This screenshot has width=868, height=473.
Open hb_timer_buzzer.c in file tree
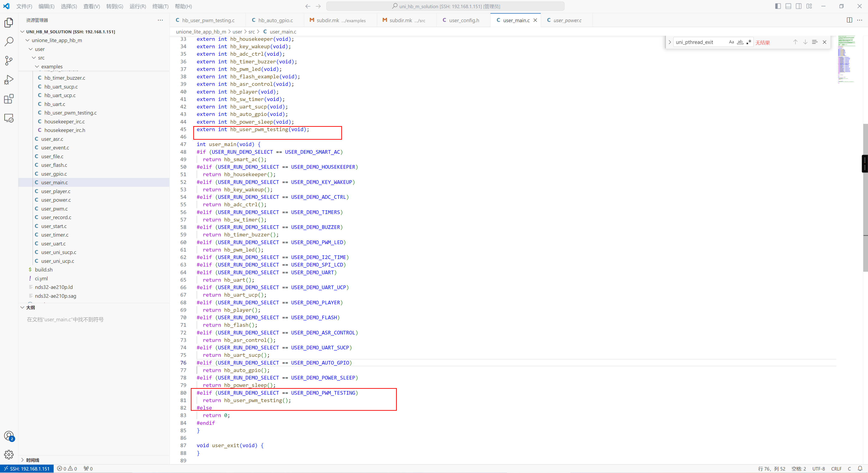pyautogui.click(x=65, y=78)
